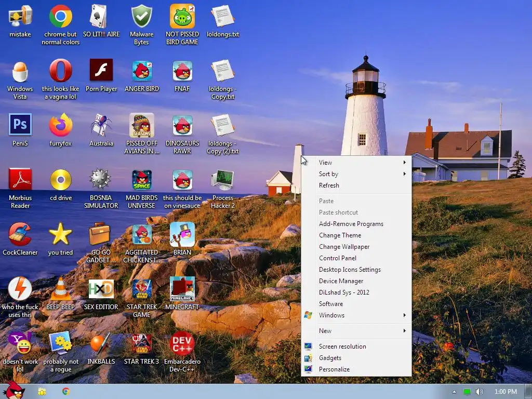This screenshot has height=399, width=532.
Task: Select the FNAF desktop icon
Action: 182,71
